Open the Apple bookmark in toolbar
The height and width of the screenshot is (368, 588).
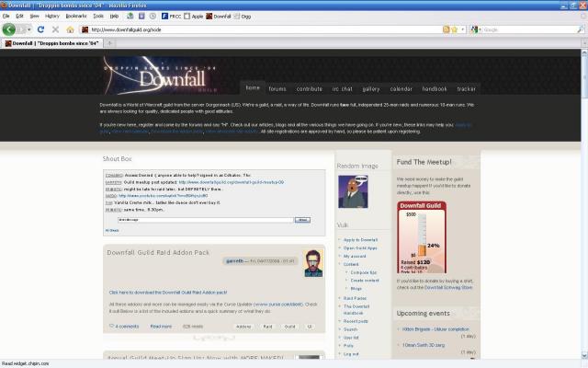coord(194,17)
